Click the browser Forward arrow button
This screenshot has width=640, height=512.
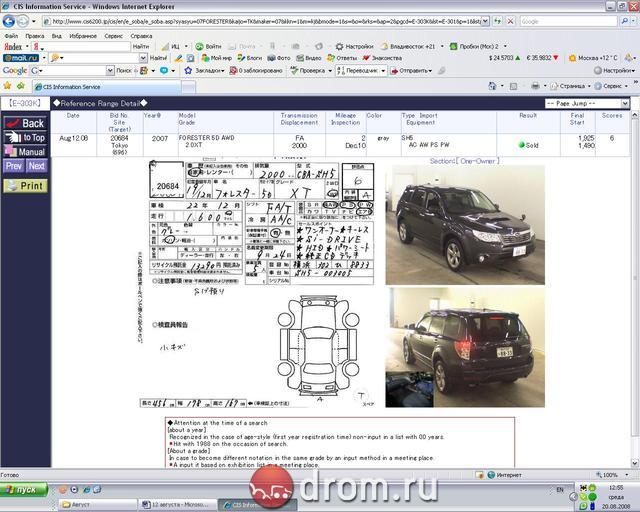coord(23,21)
